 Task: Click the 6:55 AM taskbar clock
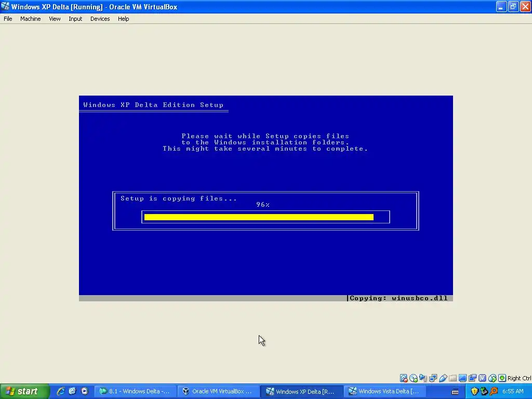click(513, 391)
